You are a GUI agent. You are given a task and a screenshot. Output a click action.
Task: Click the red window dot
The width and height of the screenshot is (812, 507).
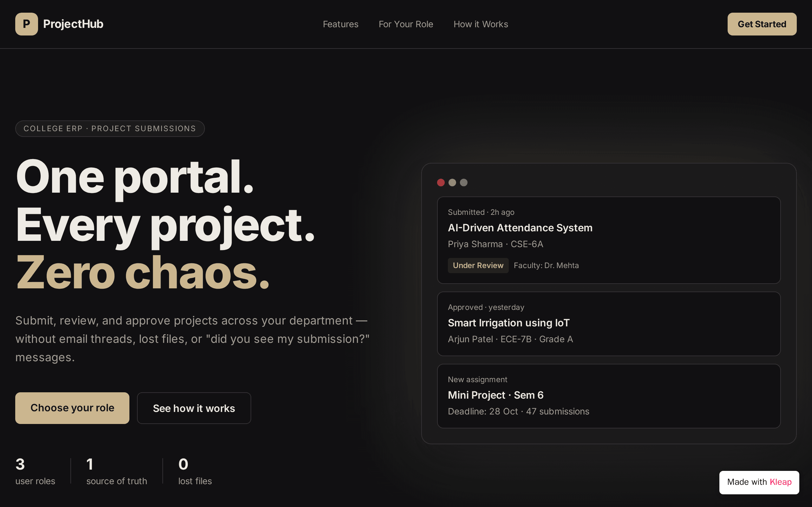[x=441, y=183]
